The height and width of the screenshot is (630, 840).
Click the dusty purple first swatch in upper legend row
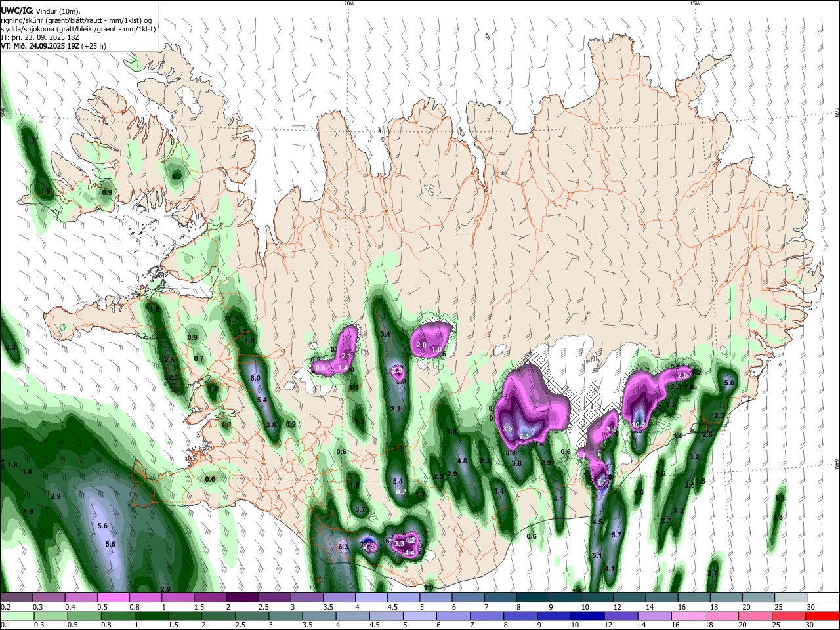(x=17, y=597)
